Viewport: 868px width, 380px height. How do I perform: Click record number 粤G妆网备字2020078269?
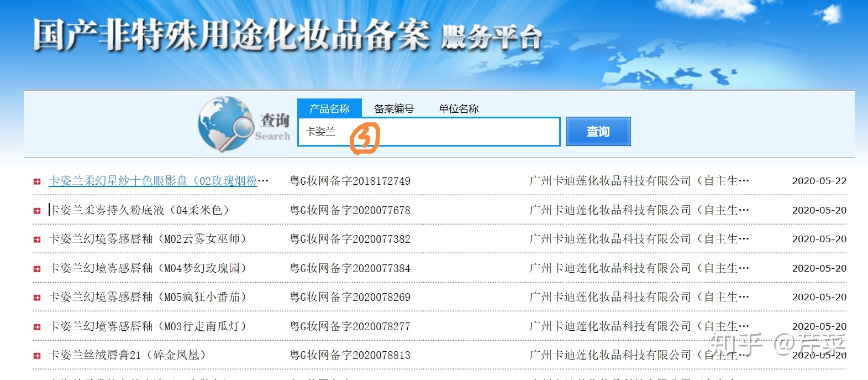[x=350, y=297]
